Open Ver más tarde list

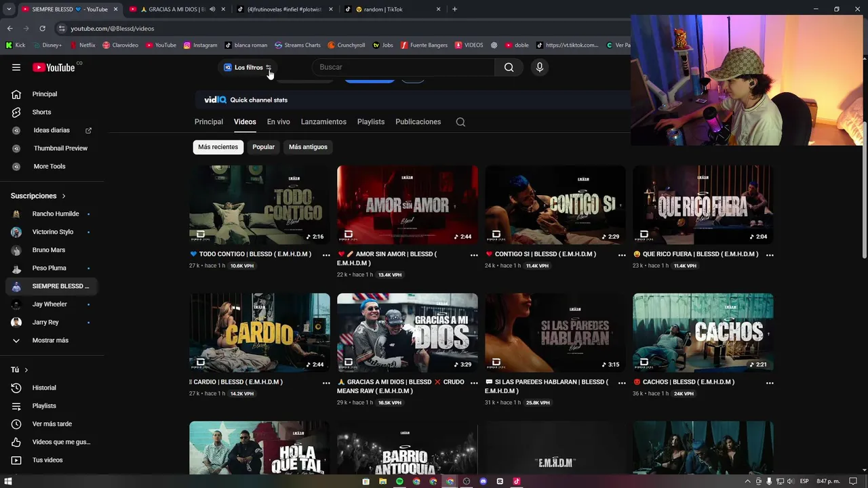(x=52, y=424)
